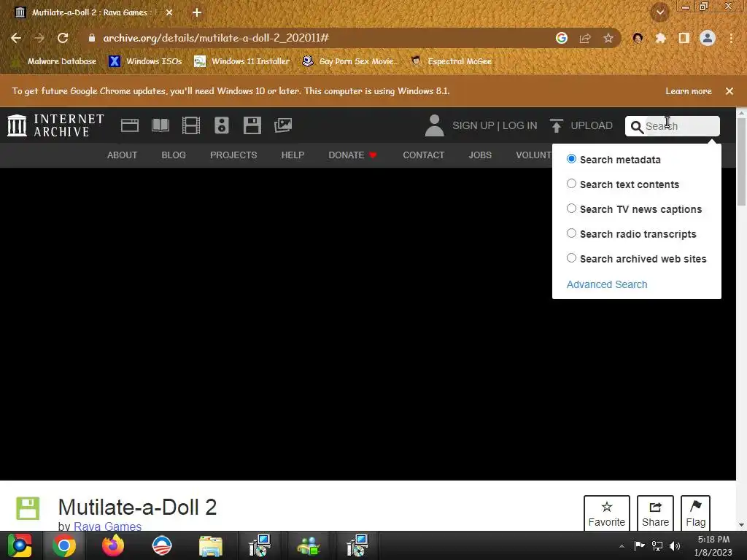Open a new browser tab
Viewport: 747px width, 560px height.
click(x=197, y=12)
